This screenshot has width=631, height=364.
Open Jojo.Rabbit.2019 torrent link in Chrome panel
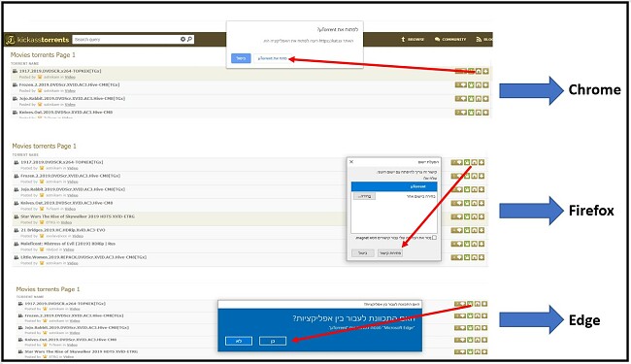[x=72, y=99]
